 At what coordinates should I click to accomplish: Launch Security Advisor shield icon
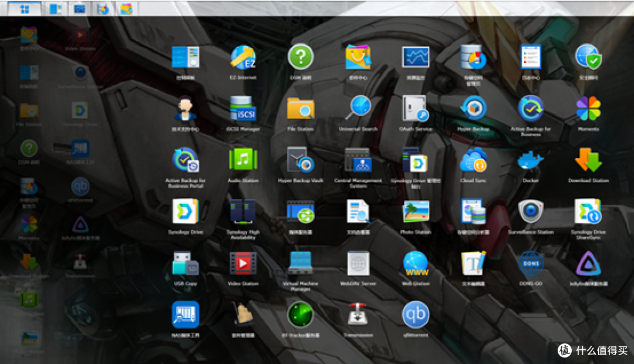[x=588, y=57]
